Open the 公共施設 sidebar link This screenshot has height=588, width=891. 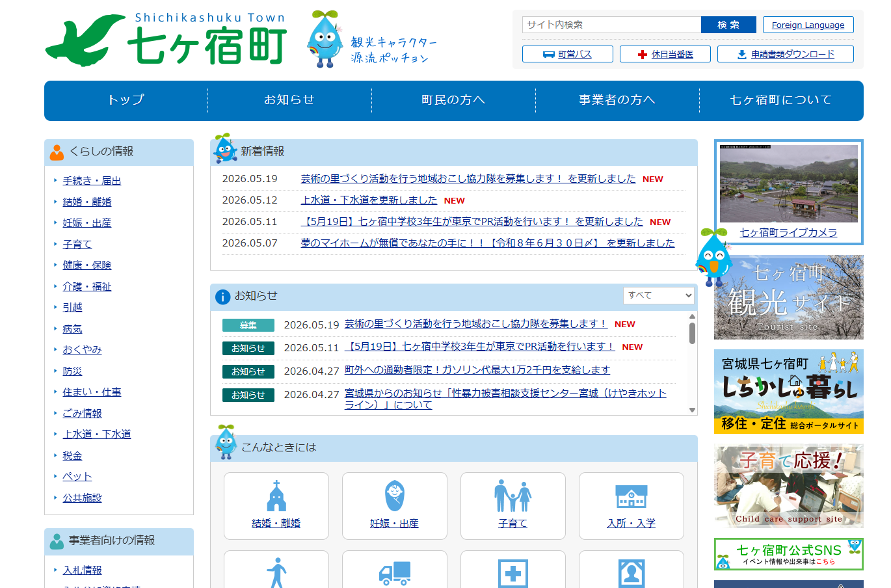point(82,498)
